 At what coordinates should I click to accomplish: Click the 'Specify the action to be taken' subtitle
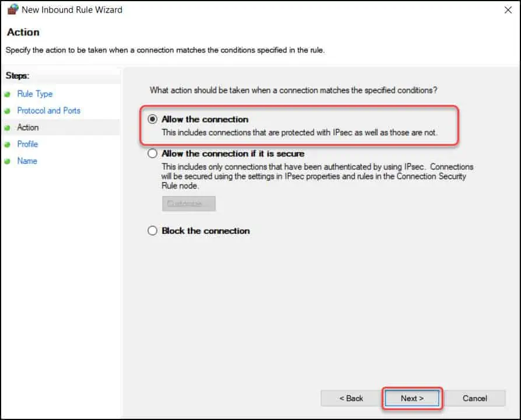point(165,50)
